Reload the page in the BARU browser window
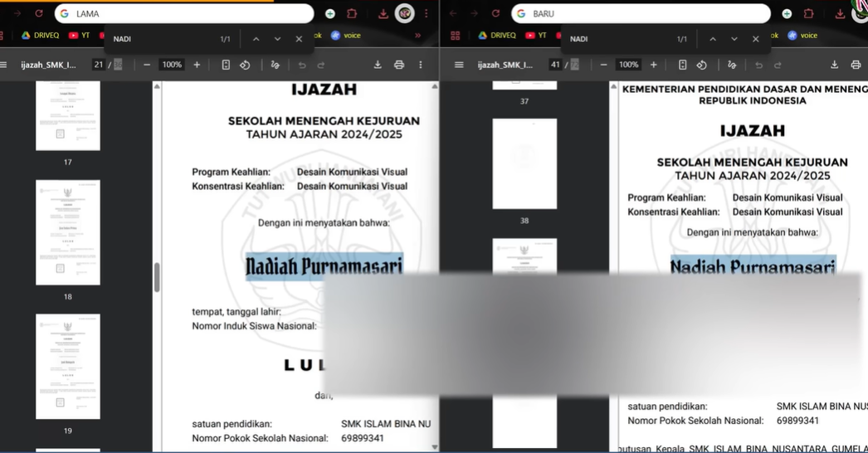 [x=495, y=13]
